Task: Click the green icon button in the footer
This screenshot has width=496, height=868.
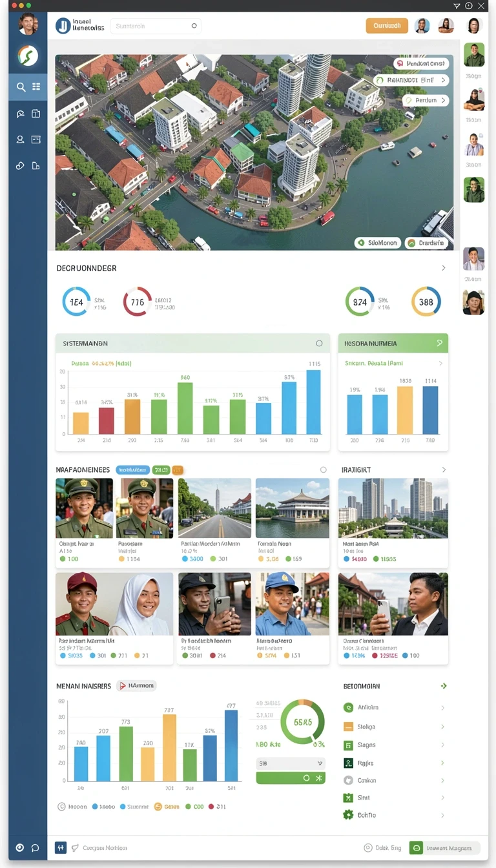Action: click(x=417, y=847)
